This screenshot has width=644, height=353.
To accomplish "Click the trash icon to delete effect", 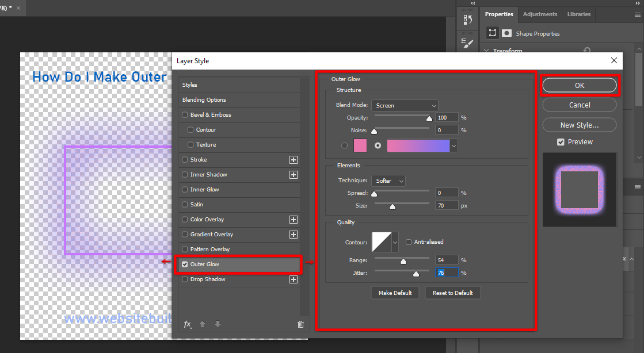I will [x=300, y=324].
